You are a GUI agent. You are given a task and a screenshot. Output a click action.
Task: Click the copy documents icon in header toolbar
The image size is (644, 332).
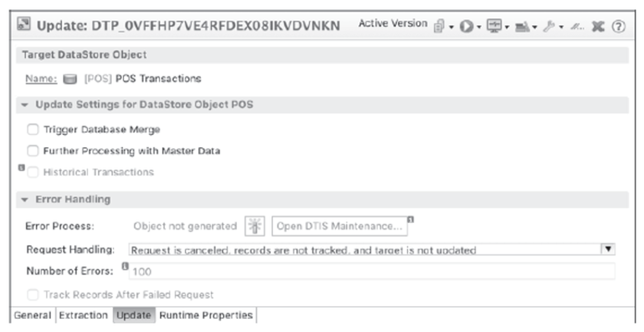pos(439,26)
